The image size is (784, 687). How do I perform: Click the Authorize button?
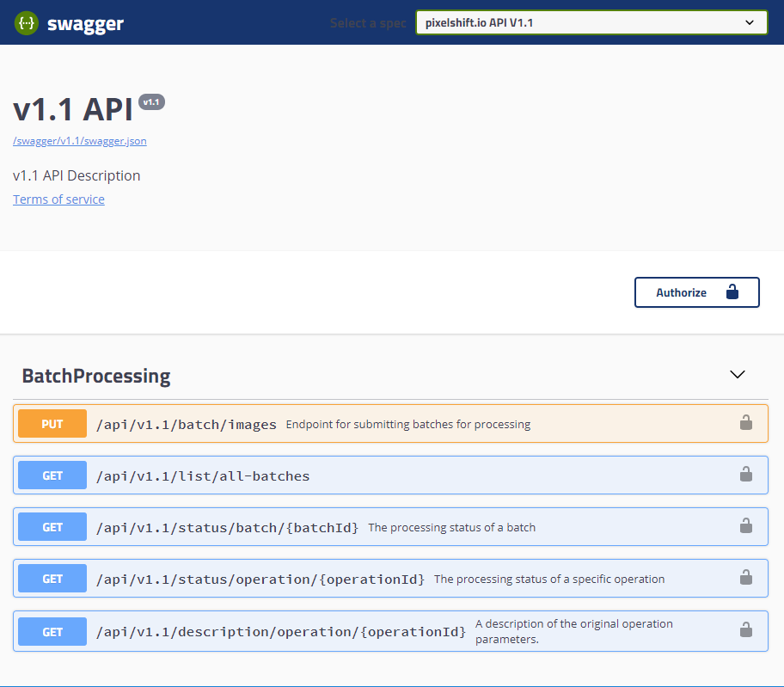pos(697,292)
